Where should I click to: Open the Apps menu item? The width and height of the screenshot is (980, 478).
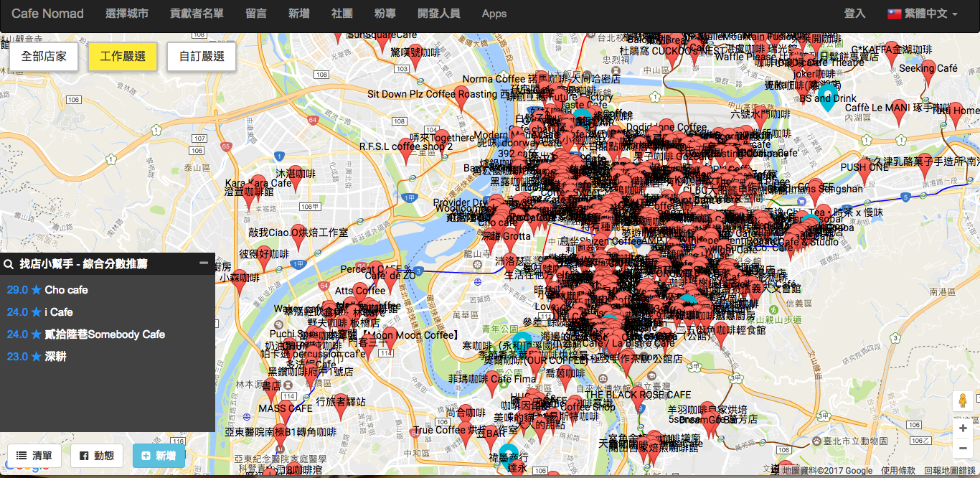494,14
